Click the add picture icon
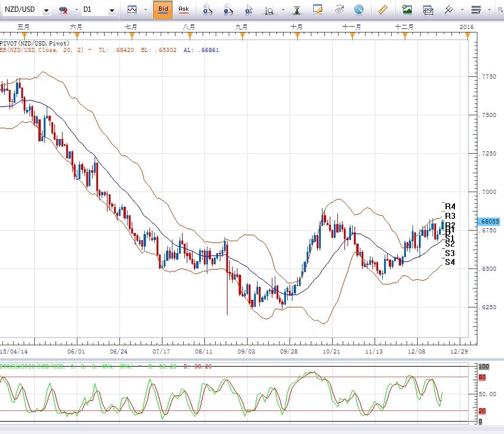The image size is (504, 434). point(407,9)
